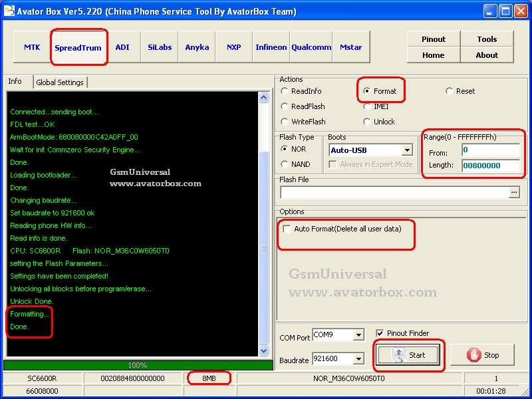Image resolution: width=532 pixels, height=399 pixels.
Task: Click the log scrollbar down arrow
Action: click(263, 350)
